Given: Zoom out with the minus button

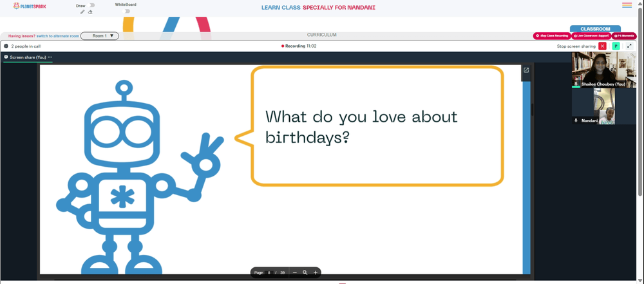Looking at the screenshot, I should click(294, 272).
